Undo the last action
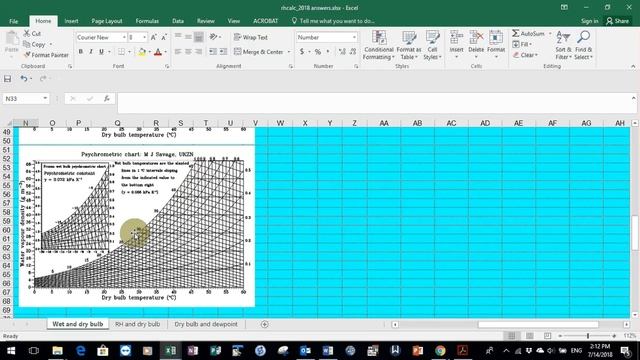This screenshot has height=360, width=640. pos(24,79)
